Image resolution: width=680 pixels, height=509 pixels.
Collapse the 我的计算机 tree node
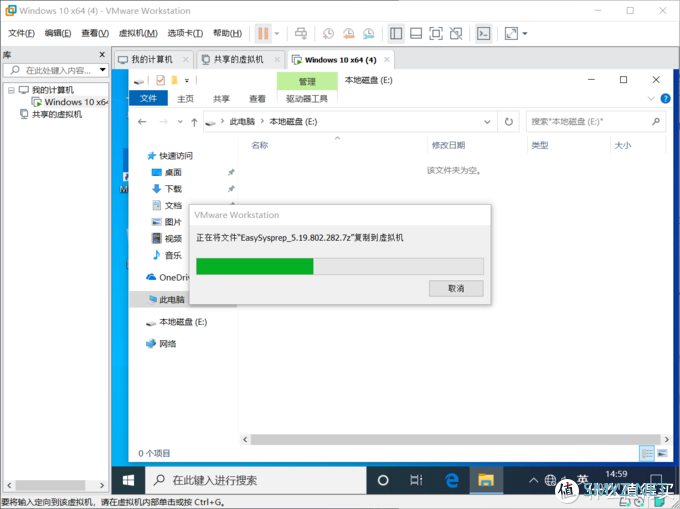point(11,90)
